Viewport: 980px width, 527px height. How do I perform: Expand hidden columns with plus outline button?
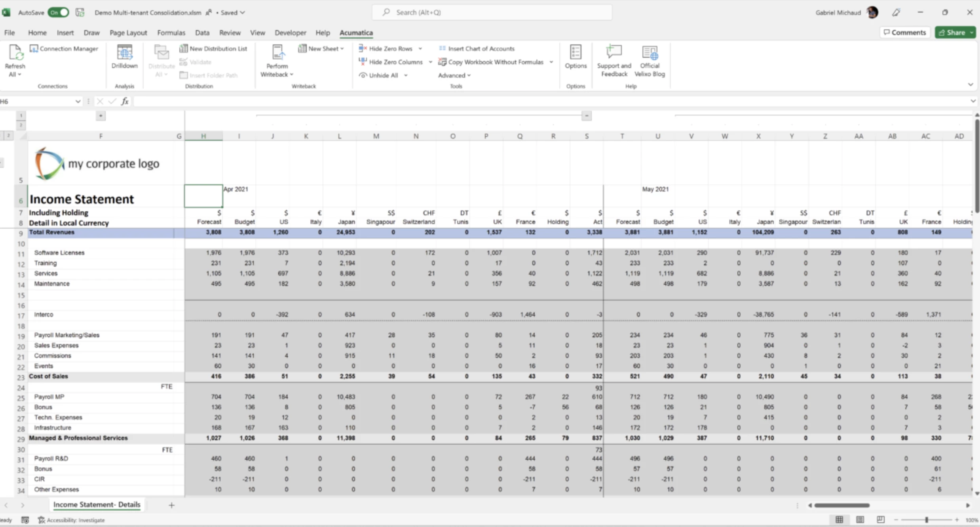click(x=101, y=116)
